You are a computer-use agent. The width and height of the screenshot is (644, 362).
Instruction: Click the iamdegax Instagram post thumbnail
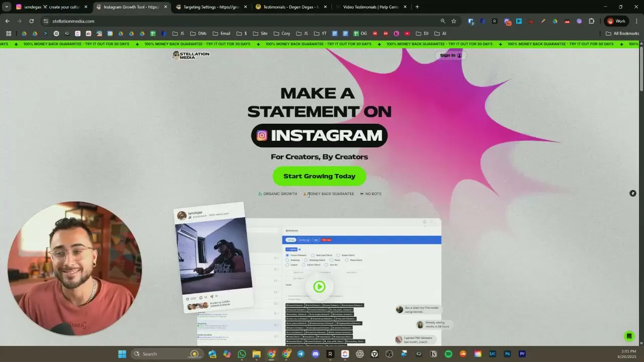tap(213, 255)
